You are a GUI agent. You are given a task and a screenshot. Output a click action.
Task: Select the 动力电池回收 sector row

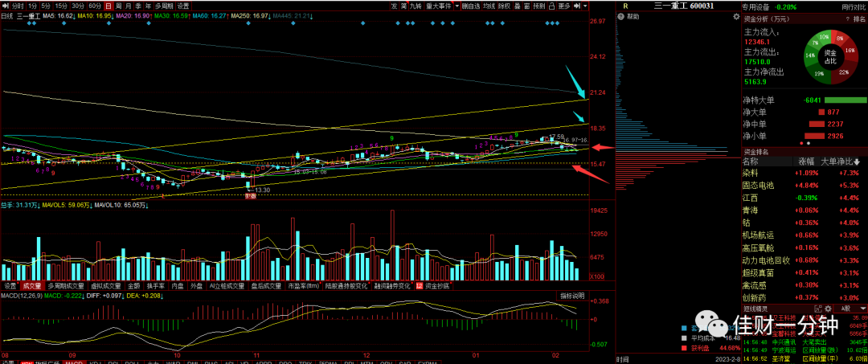click(805, 260)
